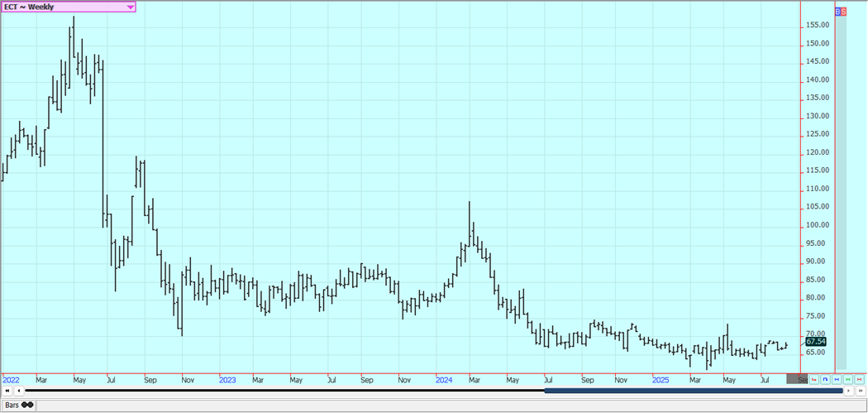Jump to chart end with double-right arrow
Image resolution: width=868 pixels, height=413 pixels.
[x=861, y=391]
